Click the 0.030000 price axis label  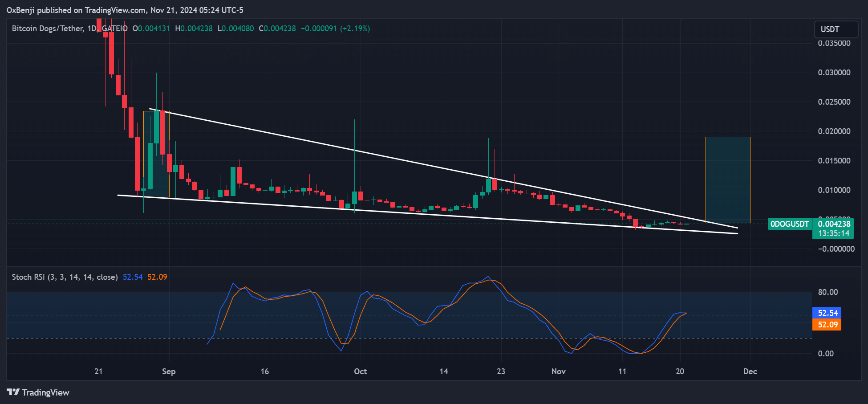click(834, 73)
